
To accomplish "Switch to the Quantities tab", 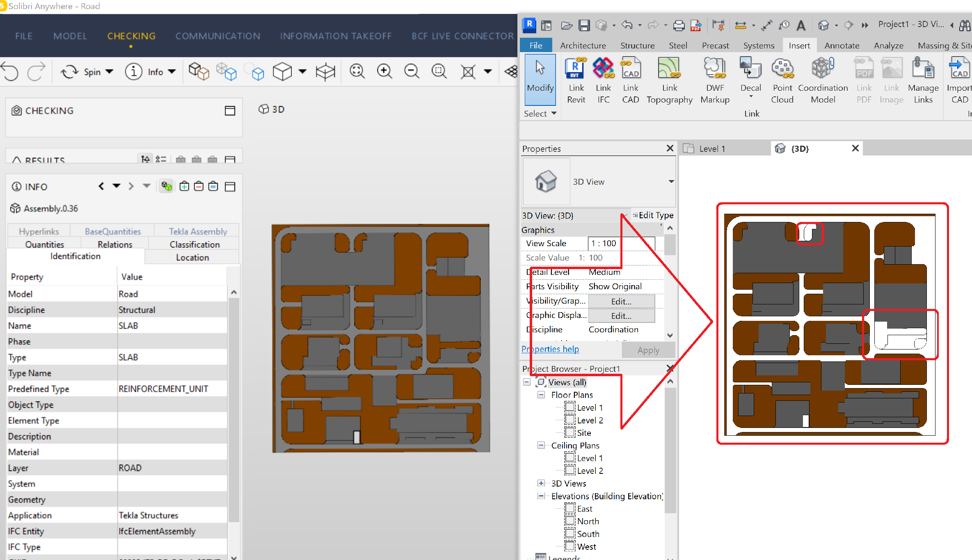I will tap(44, 244).
